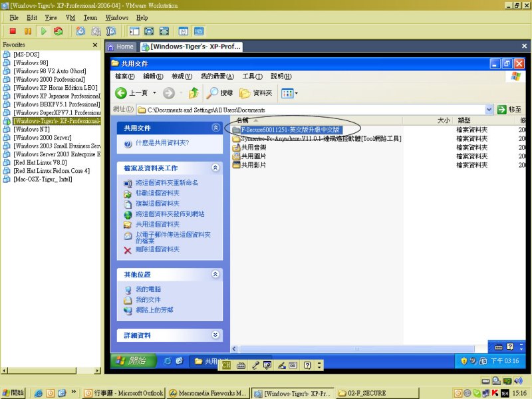The height and width of the screenshot is (399, 532).
Task: Show the console view from the VMware toolbar
Action: (199, 31)
